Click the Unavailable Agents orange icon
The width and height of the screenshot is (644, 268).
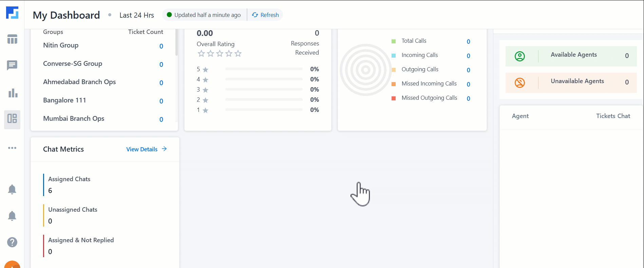520,82
